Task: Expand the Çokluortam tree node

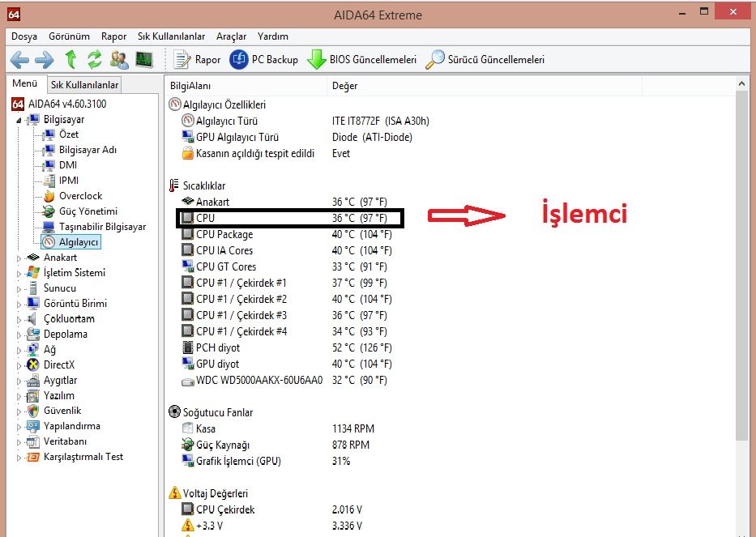Action: 19,320
